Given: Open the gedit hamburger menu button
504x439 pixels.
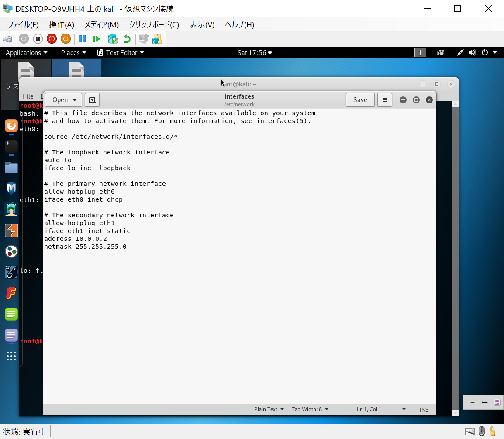Looking at the screenshot, I should (x=384, y=100).
